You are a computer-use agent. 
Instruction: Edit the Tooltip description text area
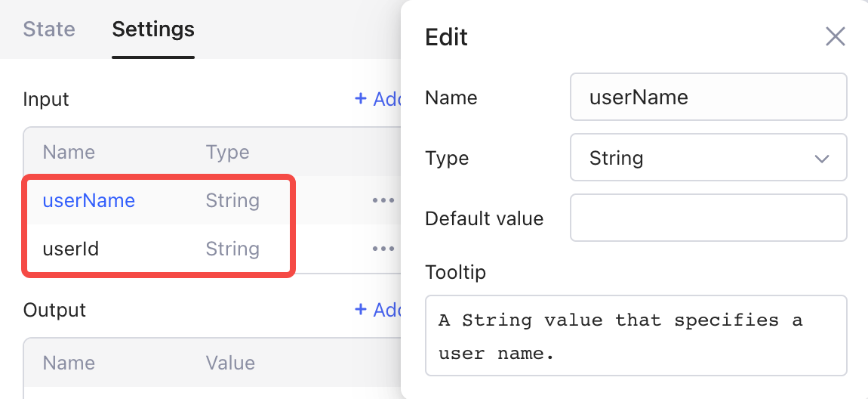636,336
